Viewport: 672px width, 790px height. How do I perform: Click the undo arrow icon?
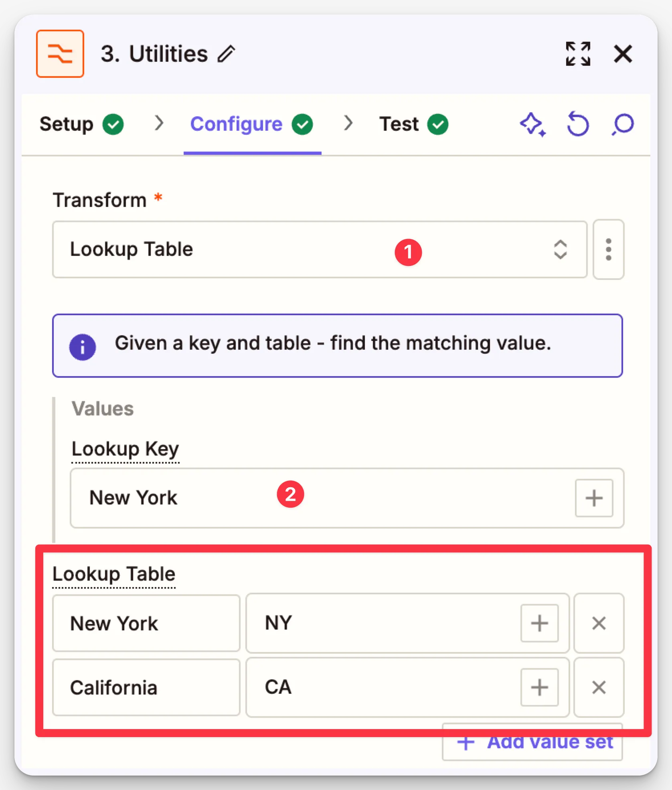point(578,124)
